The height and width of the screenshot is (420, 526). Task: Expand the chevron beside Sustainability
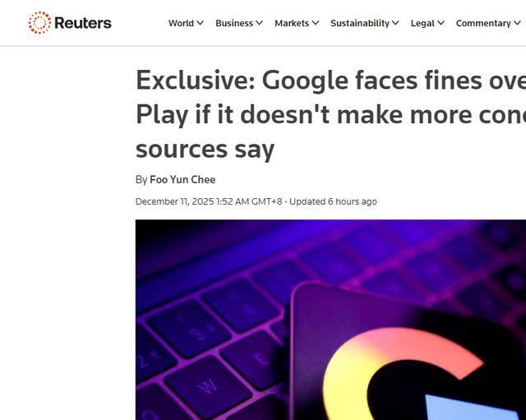tap(395, 23)
